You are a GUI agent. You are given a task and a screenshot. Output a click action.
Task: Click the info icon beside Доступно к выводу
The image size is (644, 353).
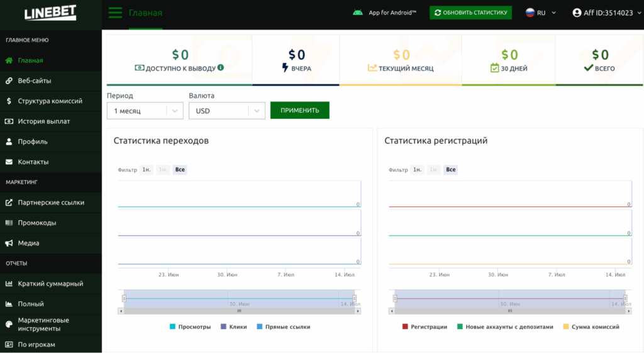221,68
